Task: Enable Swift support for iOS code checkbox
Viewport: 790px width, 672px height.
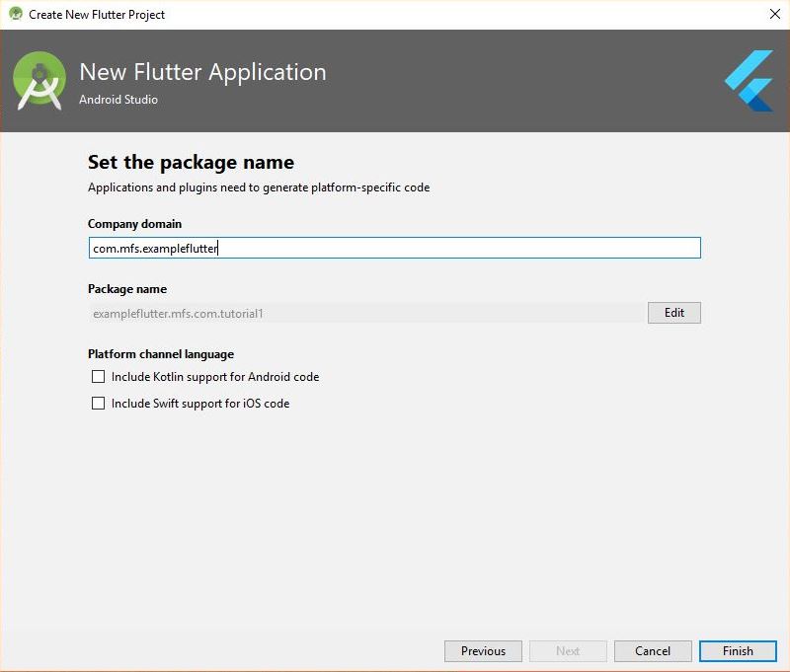Action: coord(98,404)
